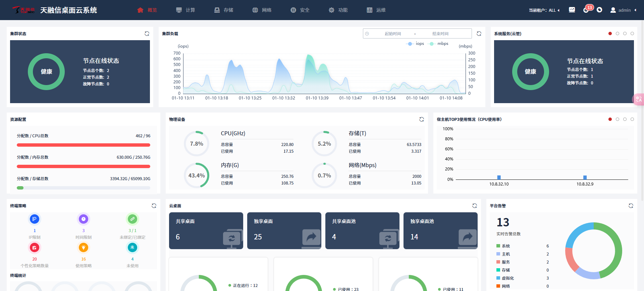
Task: Click the floating translate icon at right edge
Action: click(x=639, y=99)
